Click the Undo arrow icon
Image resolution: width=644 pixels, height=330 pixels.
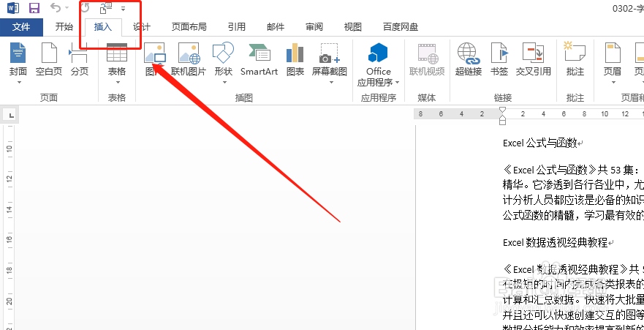55,7
